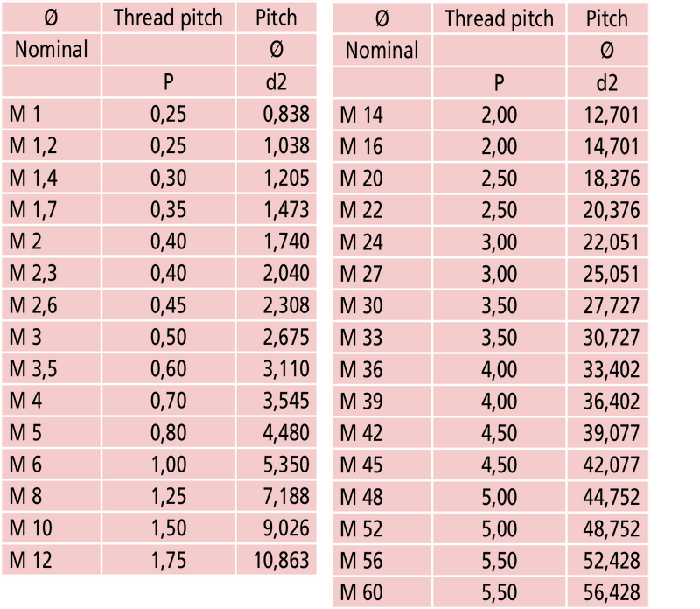
Task: Select the M 39 nominal cell
Action: pos(361,401)
